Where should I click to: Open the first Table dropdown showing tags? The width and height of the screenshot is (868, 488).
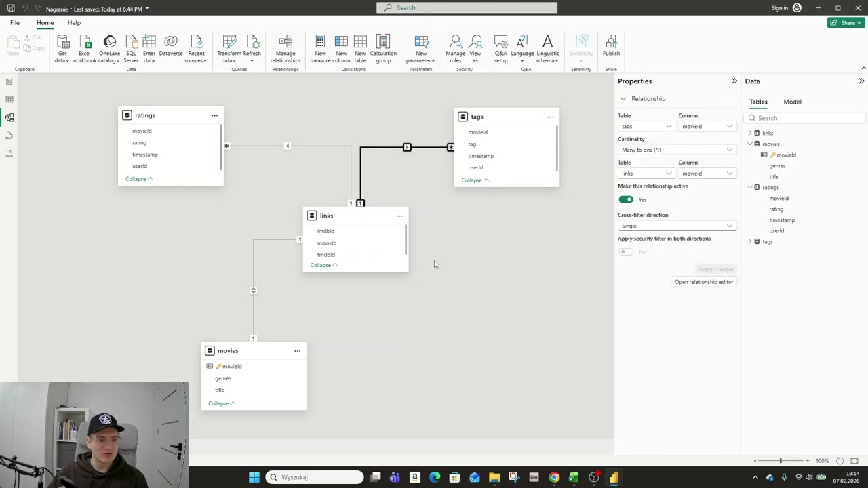click(646, 126)
